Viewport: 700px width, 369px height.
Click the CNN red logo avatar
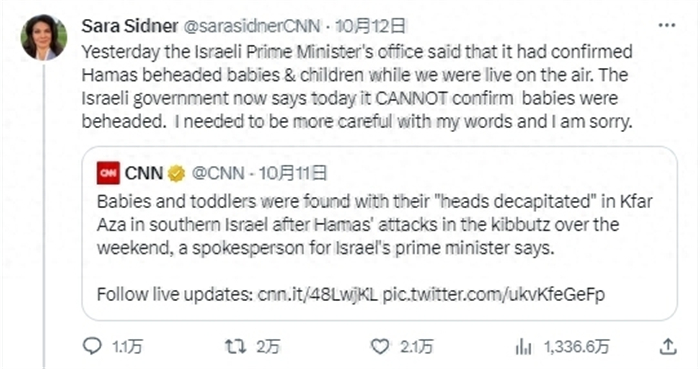pyautogui.click(x=108, y=173)
